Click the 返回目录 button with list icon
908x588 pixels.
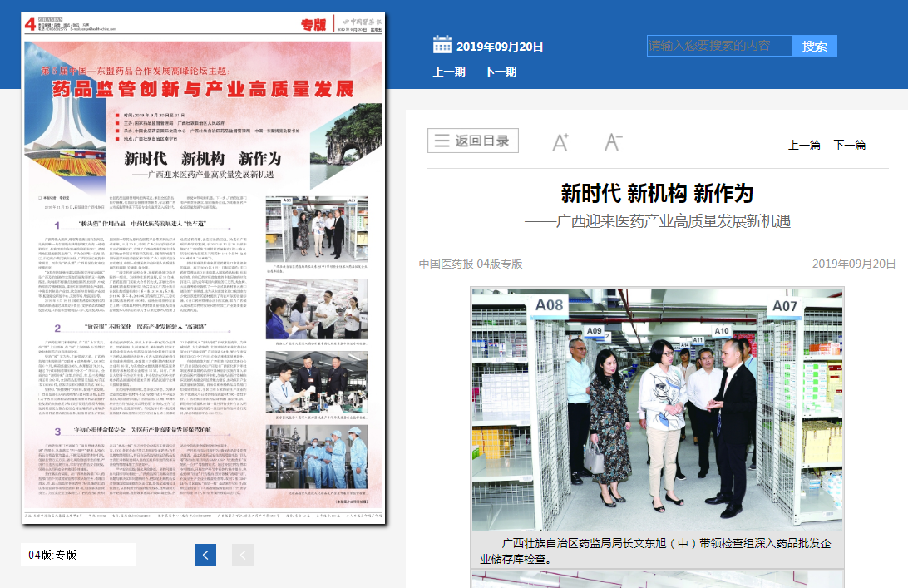(x=473, y=141)
